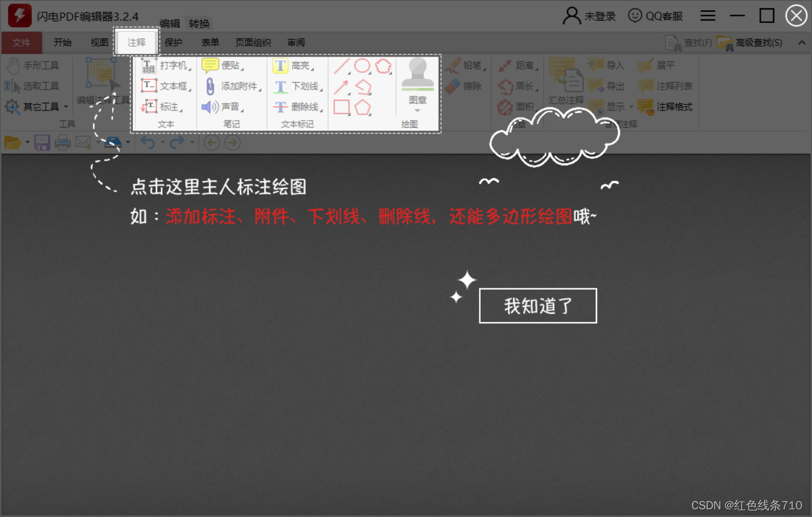Open the QQ客服 support link
812x517 pixels.
pyautogui.click(x=656, y=16)
